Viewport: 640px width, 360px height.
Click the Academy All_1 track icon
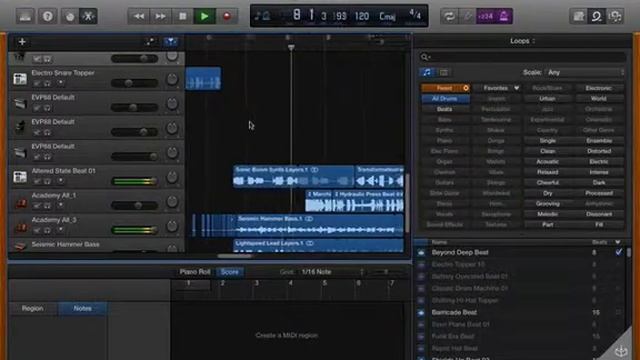[x=20, y=202]
